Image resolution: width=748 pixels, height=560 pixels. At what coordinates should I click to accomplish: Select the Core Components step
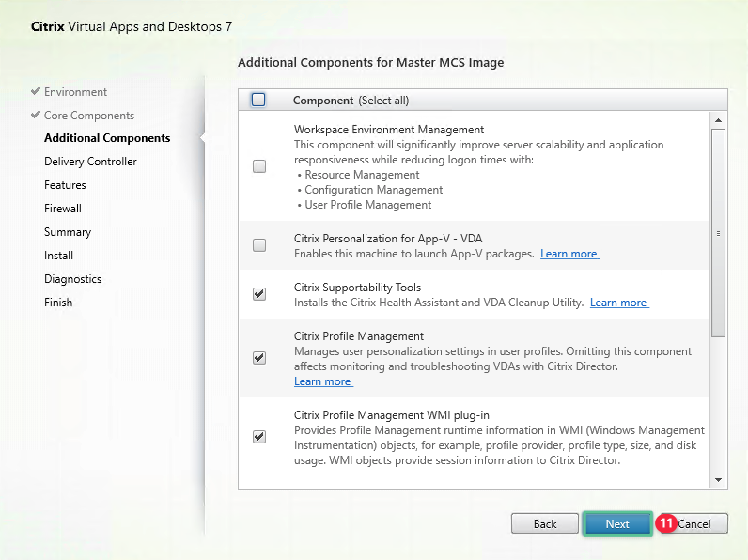click(x=88, y=116)
